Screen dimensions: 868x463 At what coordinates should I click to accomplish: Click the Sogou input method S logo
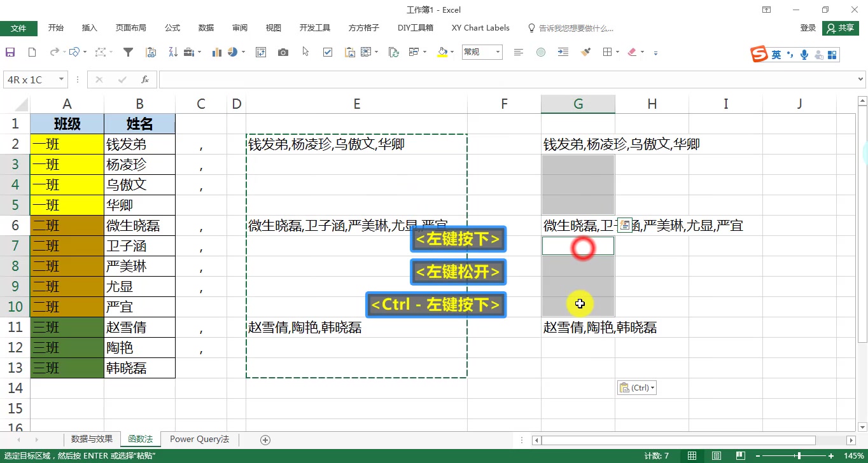(x=760, y=55)
